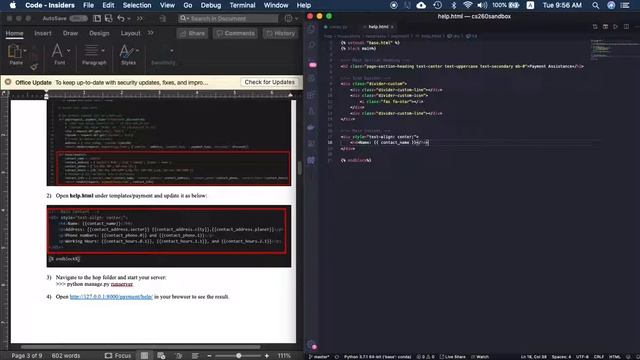This screenshot has height=360, width=640.
Task: Click the Word horizontal scrollbar
Action: point(141,347)
